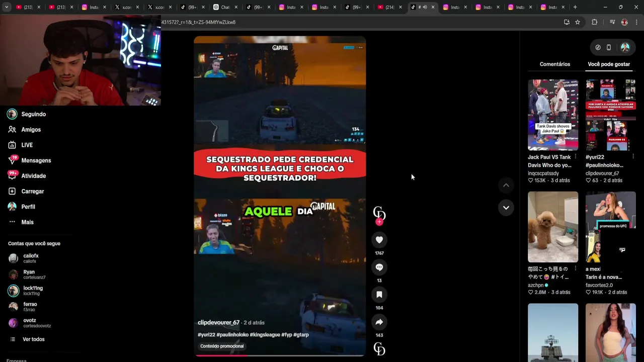Click the #gtarp hashtag
Image resolution: width=644 pixels, height=362 pixels.
[301, 335]
